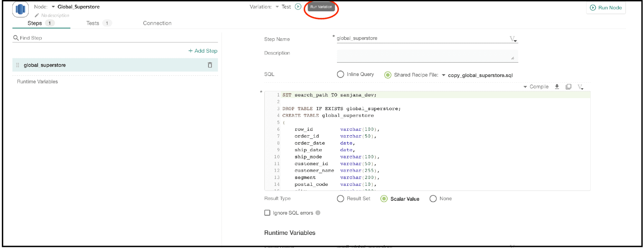The width and height of the screenshot is (644, 248).
Task: Click the Run Node button
Action: pyautogui.click(x=606, y=8)
